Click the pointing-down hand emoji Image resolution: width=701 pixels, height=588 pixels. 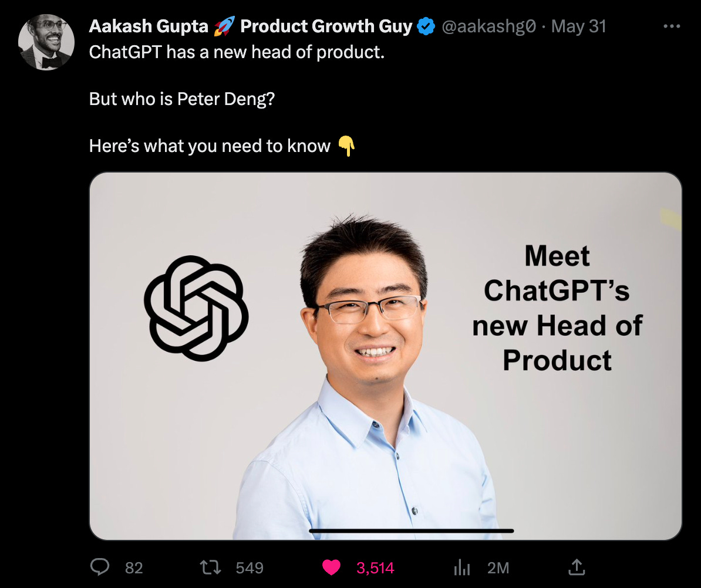346,146
